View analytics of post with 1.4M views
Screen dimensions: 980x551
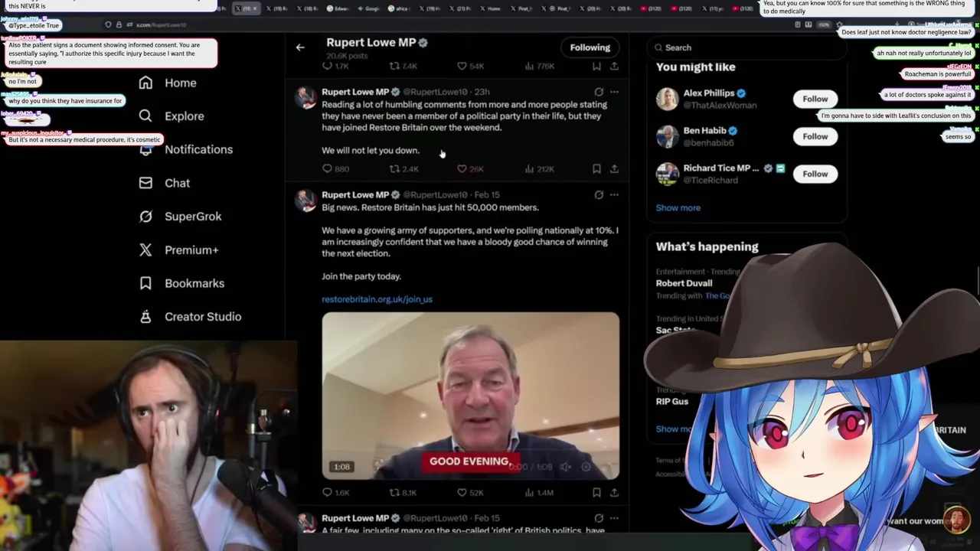[x=529, y=493]
